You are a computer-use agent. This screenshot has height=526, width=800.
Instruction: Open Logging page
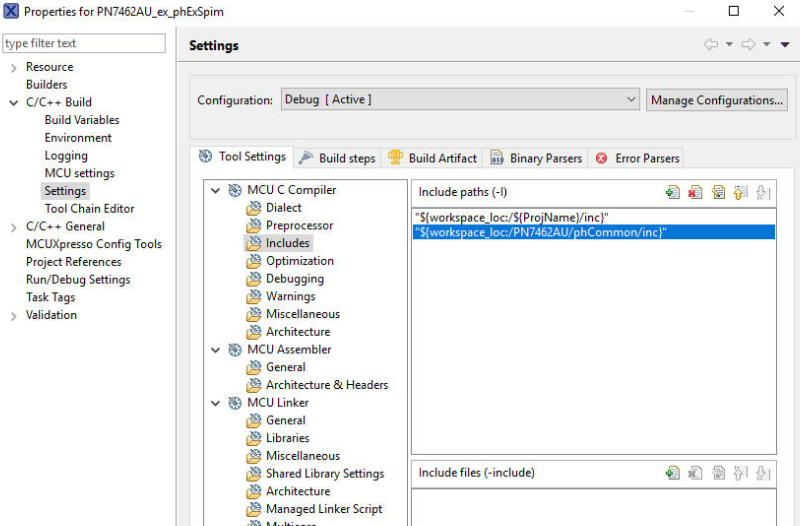point(66,156)
